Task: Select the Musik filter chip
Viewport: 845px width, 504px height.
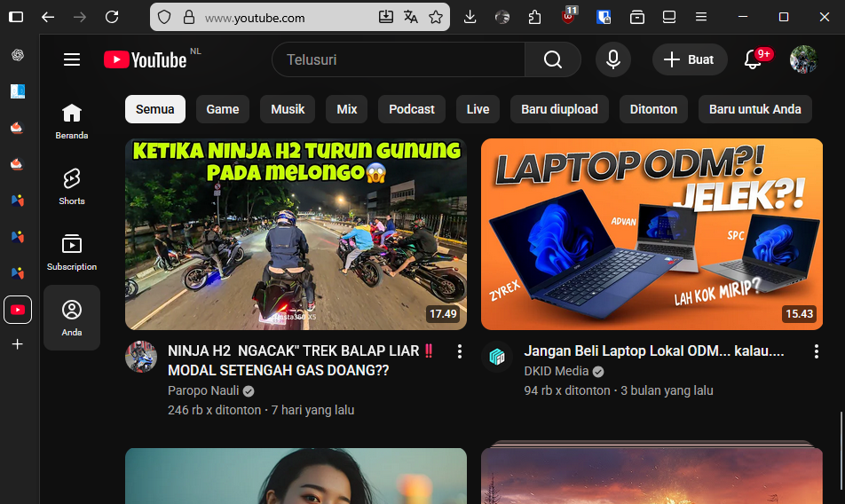Action: [x=288, y=109]
